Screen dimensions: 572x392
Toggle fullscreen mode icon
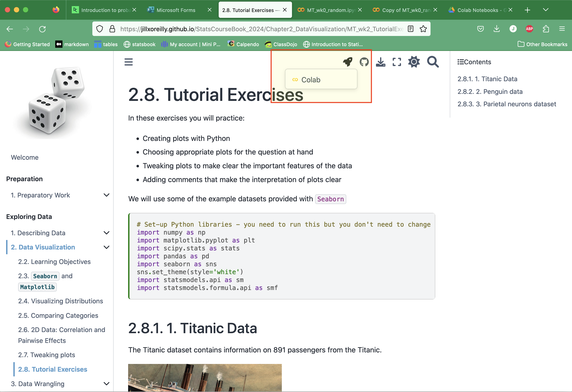point(397,62)
